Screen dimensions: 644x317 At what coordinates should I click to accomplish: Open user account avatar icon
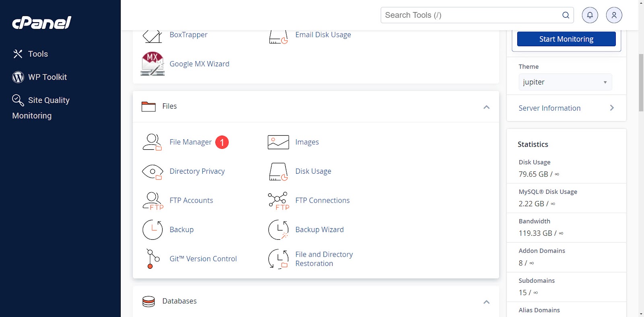click(614, 15)
